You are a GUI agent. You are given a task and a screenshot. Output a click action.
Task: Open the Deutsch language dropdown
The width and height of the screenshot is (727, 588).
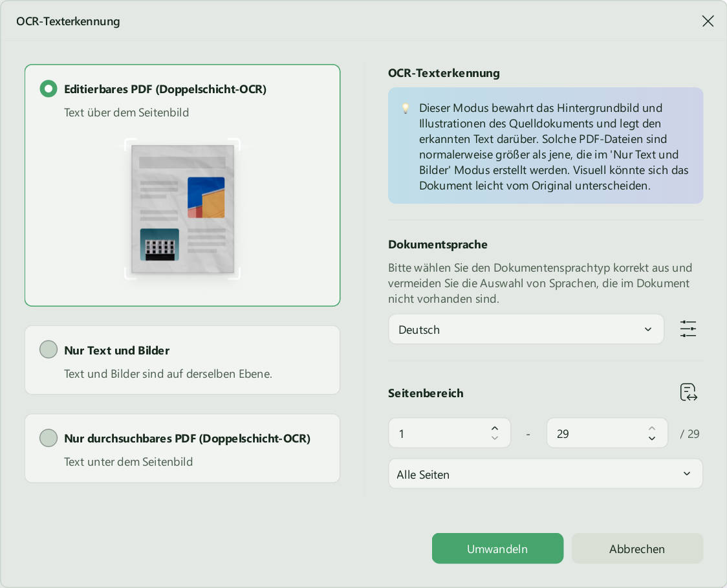526,329
